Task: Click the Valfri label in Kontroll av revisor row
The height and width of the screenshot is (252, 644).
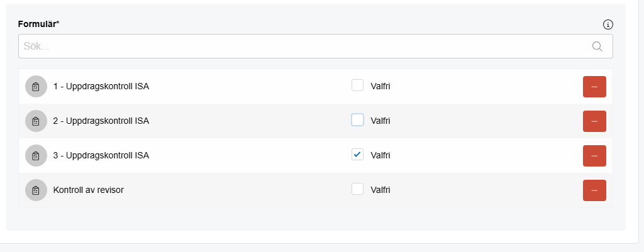Action: tap(380, 190)
